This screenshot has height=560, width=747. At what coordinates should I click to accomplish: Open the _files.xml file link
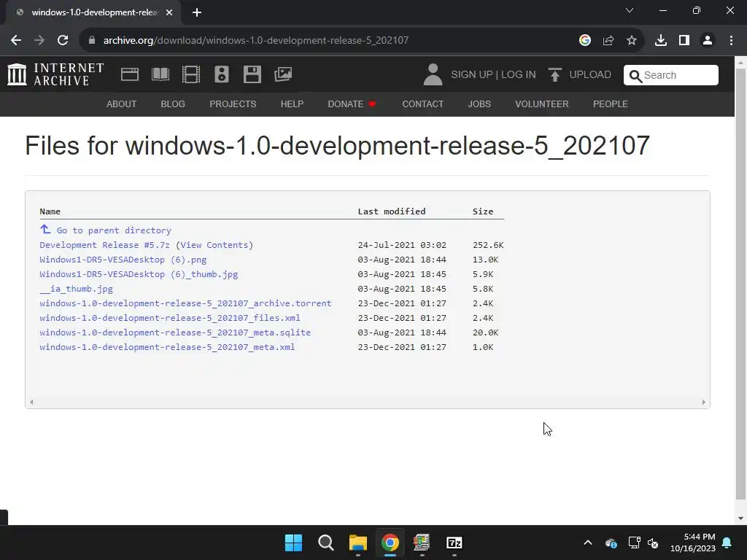pos(169,318)
